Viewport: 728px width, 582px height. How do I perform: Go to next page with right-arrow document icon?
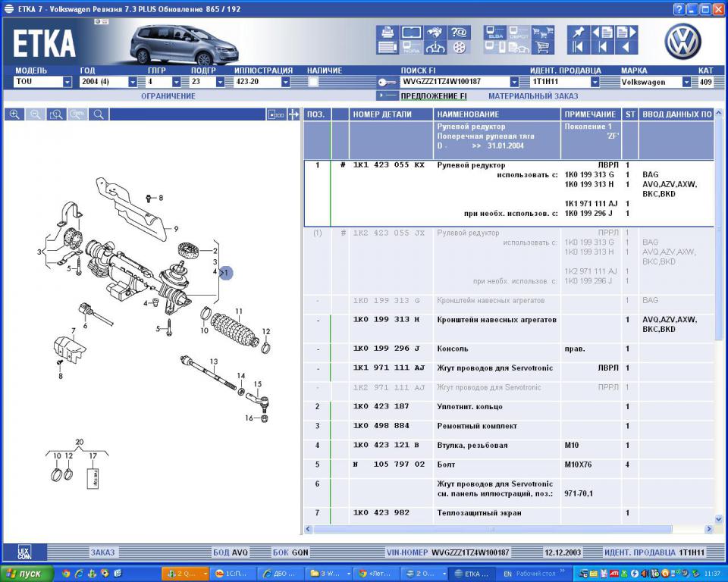click(626, 33)
